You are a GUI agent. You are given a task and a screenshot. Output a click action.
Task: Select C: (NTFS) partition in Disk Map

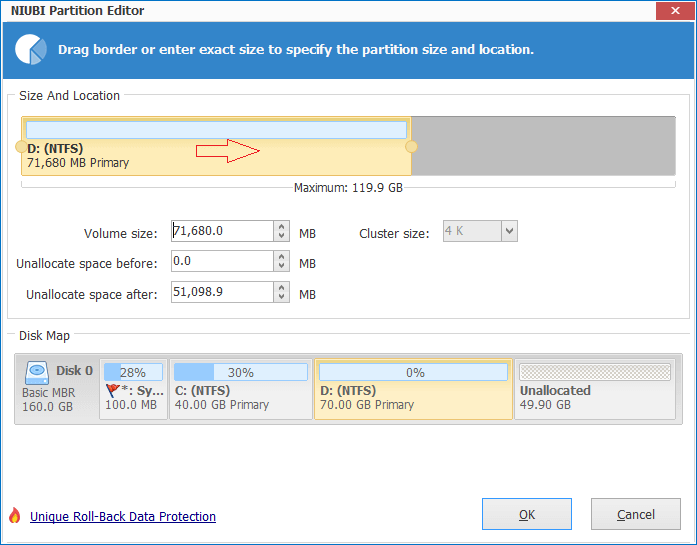pos(240,389)
